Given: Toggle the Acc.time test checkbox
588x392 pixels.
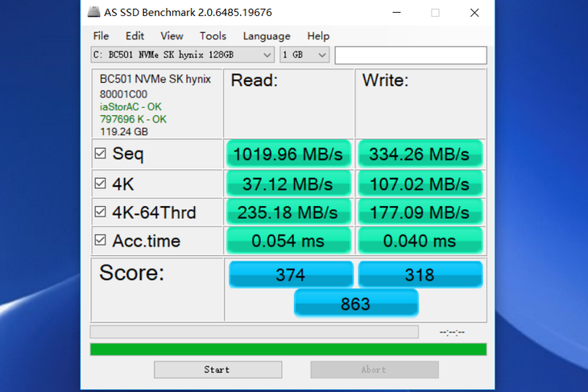Looking at the screenshot, I should [x=100, y=240].
